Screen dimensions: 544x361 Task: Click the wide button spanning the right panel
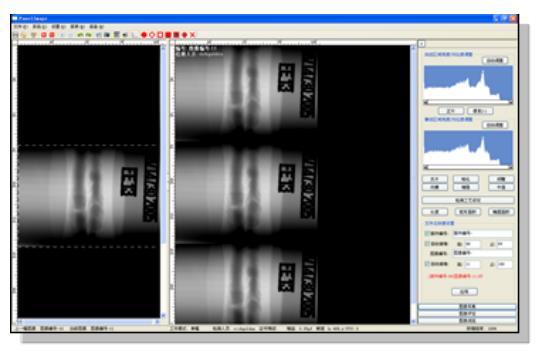468,200
